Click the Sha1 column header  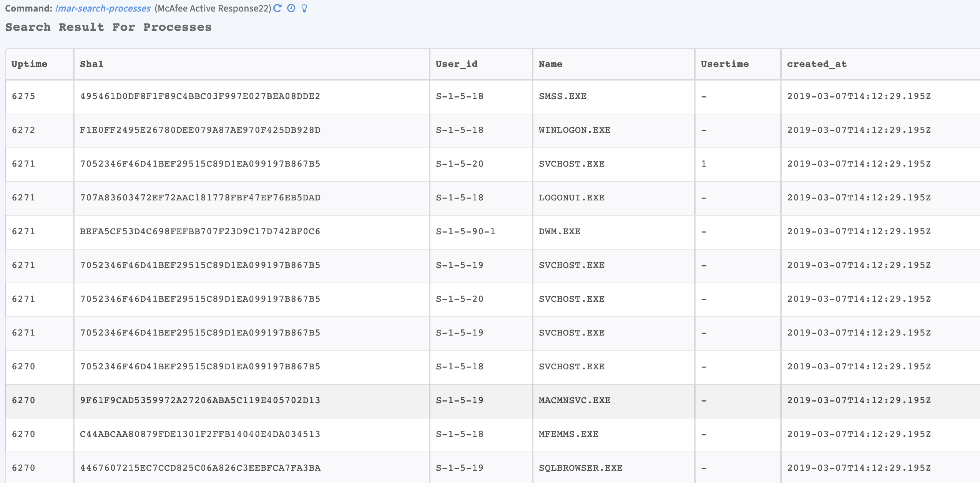(x=91, y=64)
